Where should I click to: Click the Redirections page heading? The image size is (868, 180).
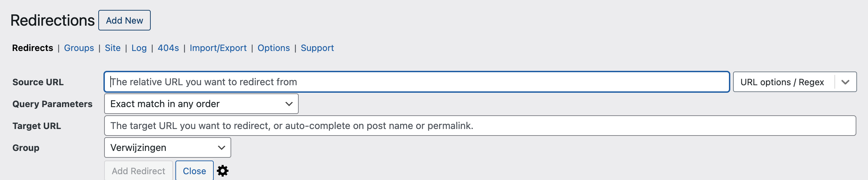click(x=52, y=20)
